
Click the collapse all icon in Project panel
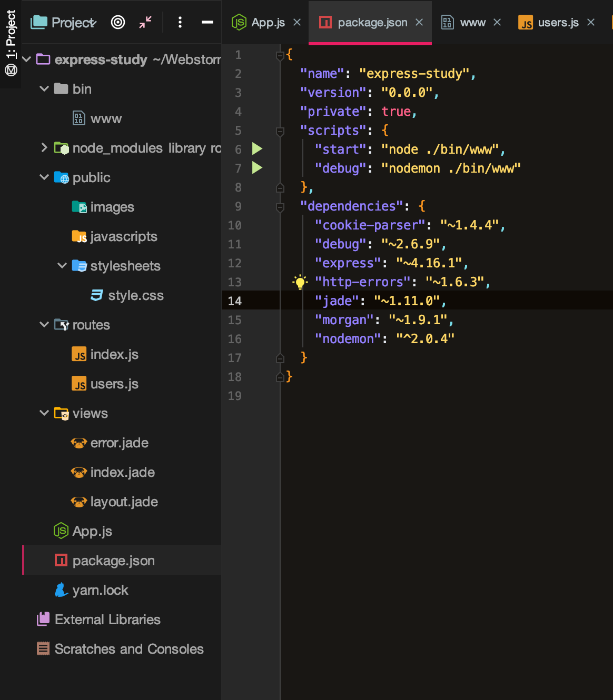pyautogui.click(x=145, y=22)
